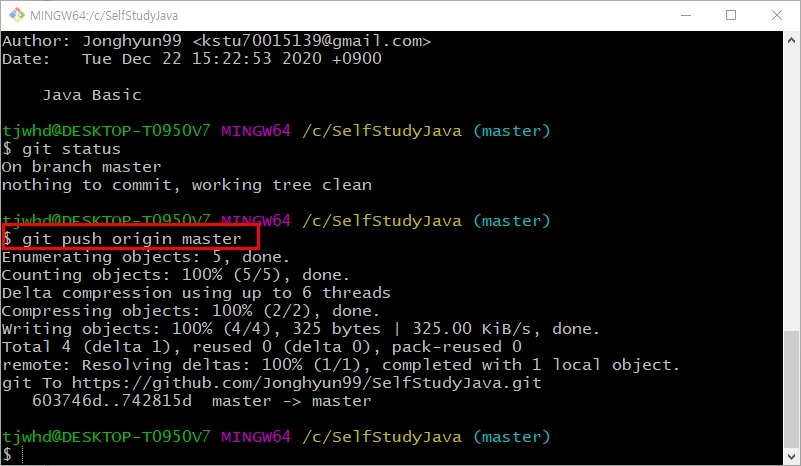801x466 pixels.
Task: Click the 'Date: Tue Dec 22' line
Action: click(192, 59)
